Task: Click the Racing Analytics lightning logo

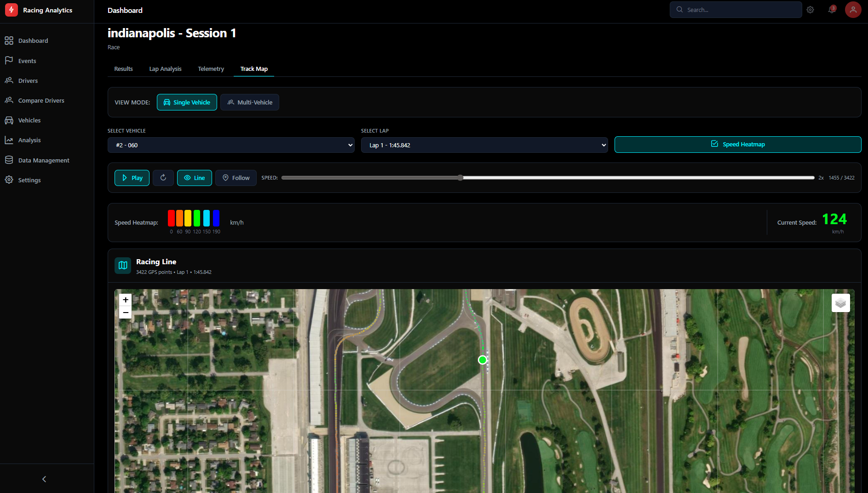Action: pos(11,10)
